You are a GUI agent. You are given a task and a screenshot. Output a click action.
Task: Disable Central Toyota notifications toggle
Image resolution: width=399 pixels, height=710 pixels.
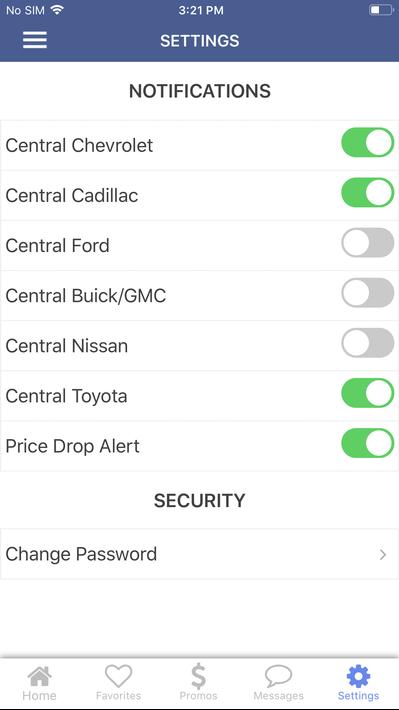[367, 393]
